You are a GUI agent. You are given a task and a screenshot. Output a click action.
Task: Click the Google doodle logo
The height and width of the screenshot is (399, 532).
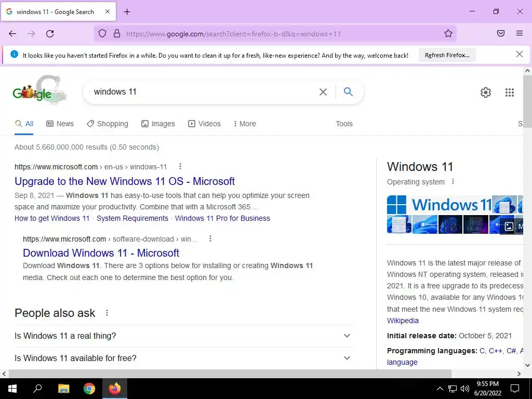tap(39, 90)
